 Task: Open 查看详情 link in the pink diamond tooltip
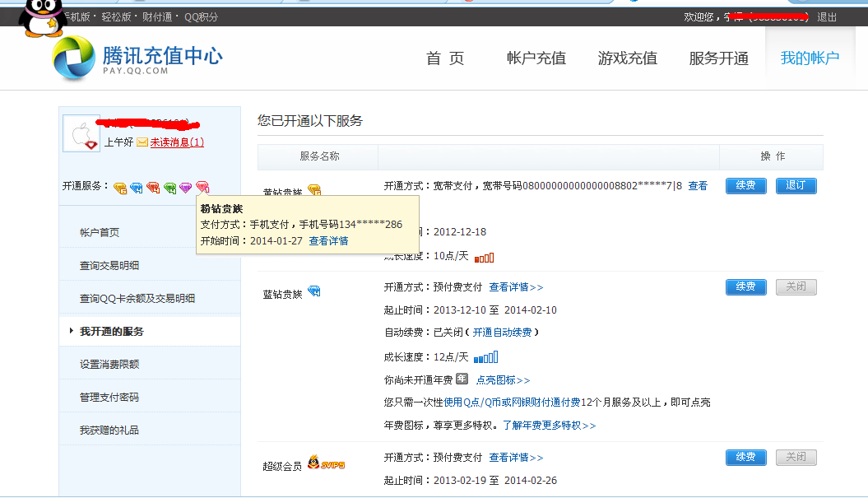pos(328,241)
